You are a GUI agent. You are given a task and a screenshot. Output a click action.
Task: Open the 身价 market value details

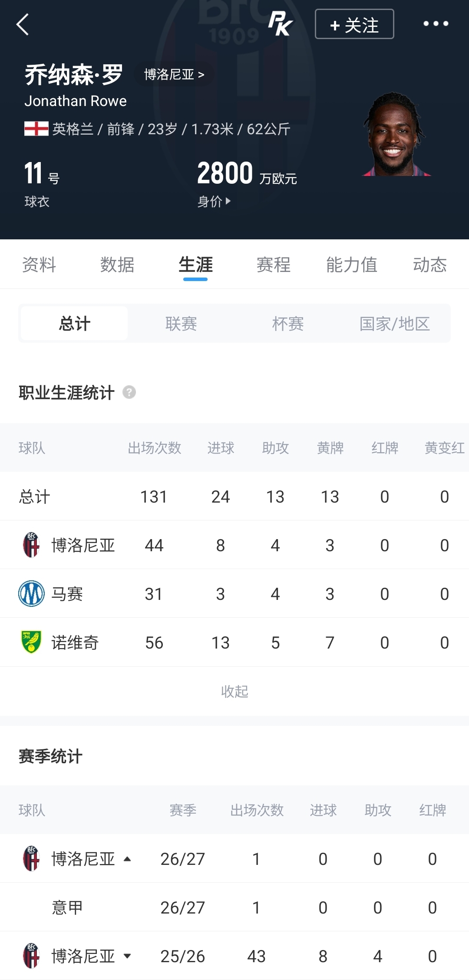click(214, 201)
